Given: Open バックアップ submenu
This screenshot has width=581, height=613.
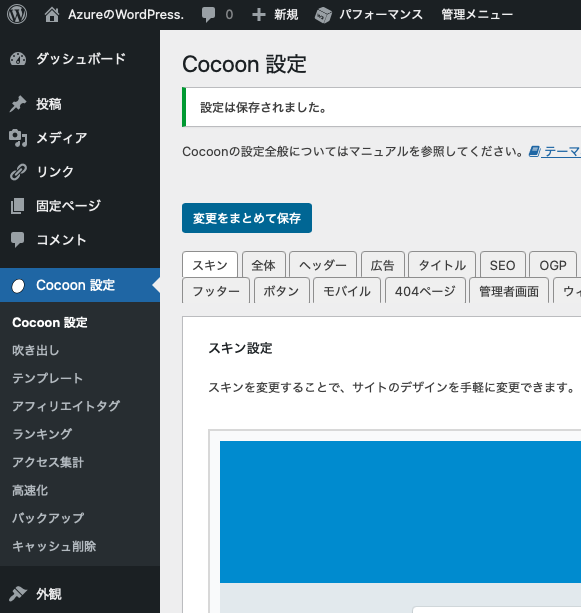Looking at the screenshot, I should pyautogui.click(x=48, y=518).
